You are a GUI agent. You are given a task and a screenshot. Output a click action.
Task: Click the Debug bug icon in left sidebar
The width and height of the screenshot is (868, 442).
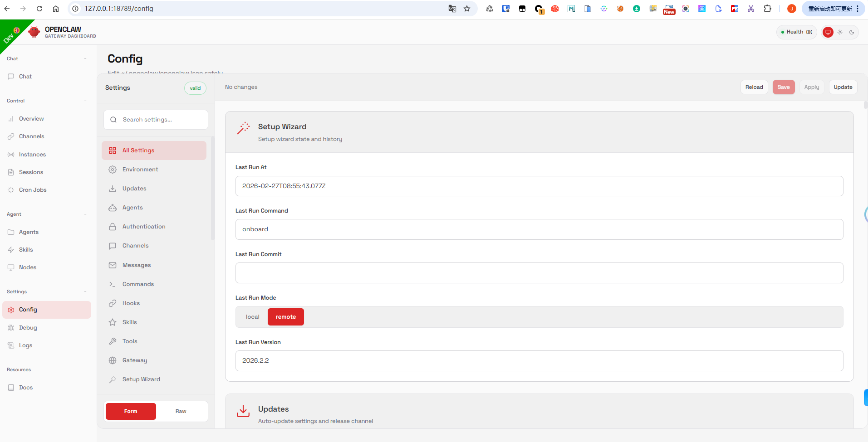11,328
